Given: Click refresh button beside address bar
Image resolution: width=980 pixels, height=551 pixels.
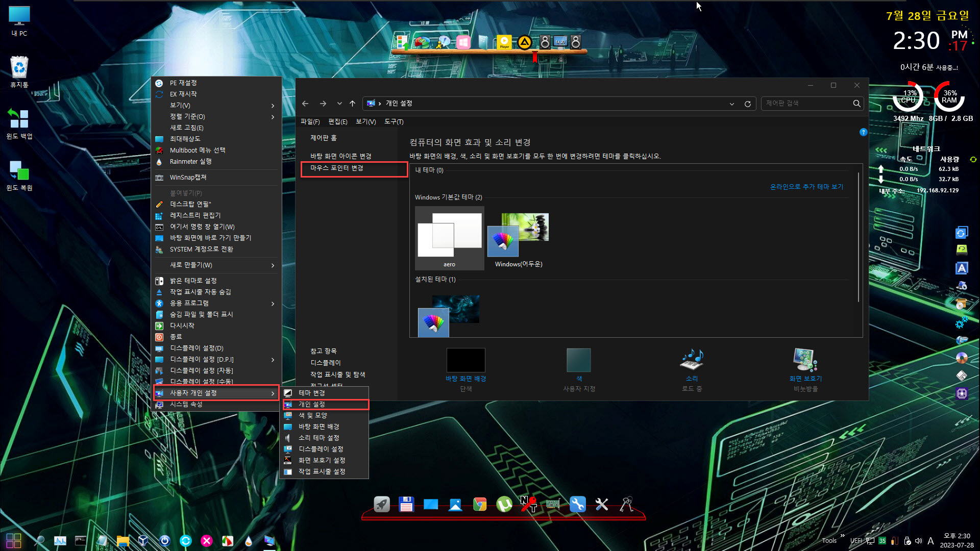Looking at the screenshot, I should (x=748, y=104).
